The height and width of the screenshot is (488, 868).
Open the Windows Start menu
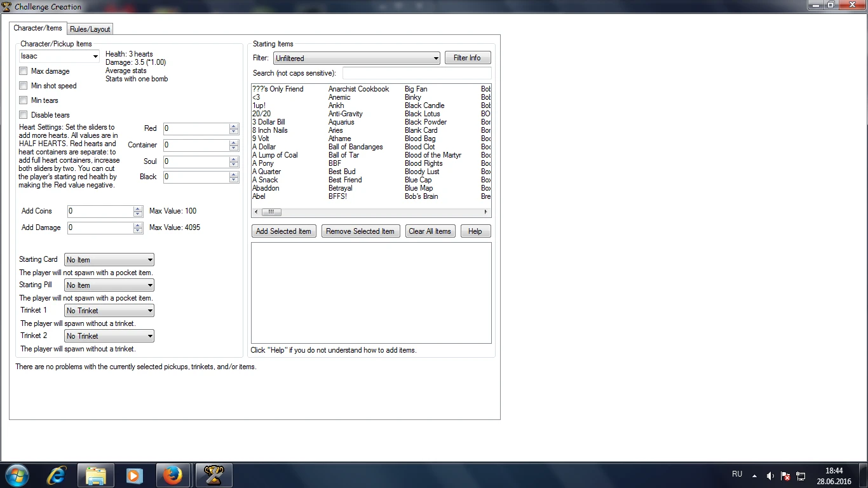tap(16, 475)
